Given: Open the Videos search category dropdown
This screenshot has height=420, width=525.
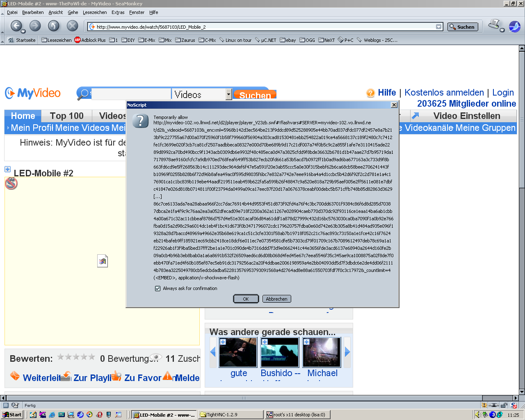Looking at the screenshot, I should point(228,94).
